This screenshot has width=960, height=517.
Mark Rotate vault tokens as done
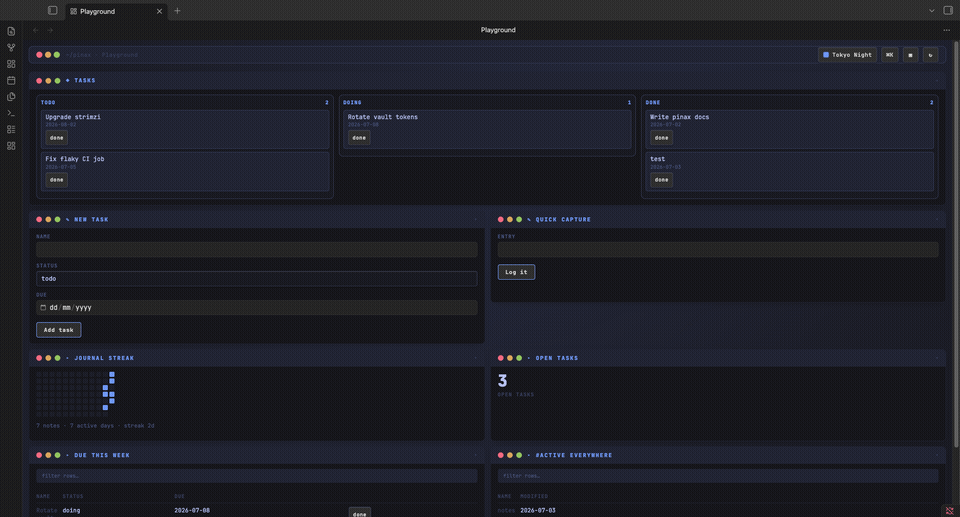(x=359, y=138)
